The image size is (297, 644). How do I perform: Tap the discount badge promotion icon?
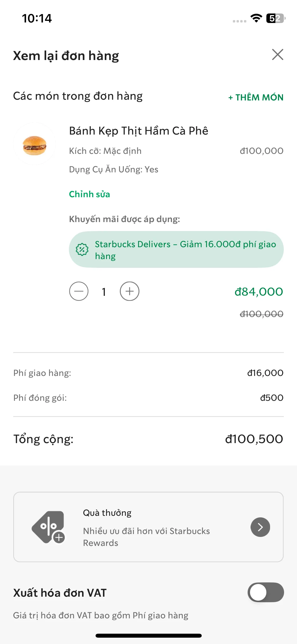82,249
